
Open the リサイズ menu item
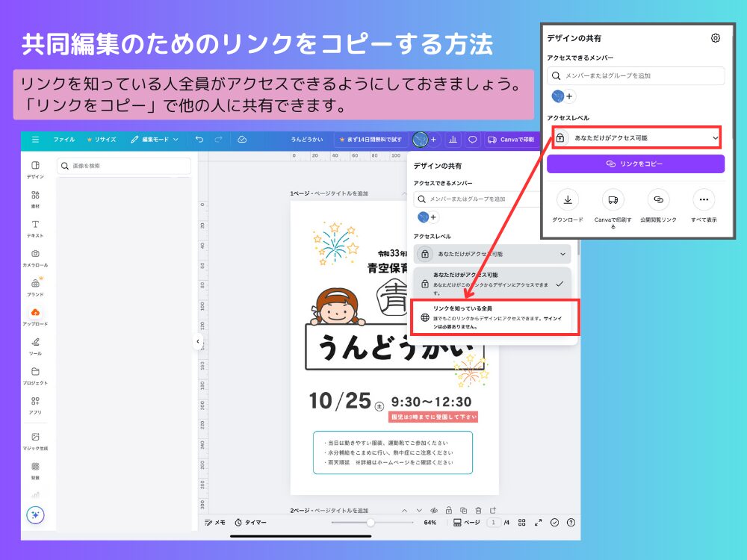[102, 140]
